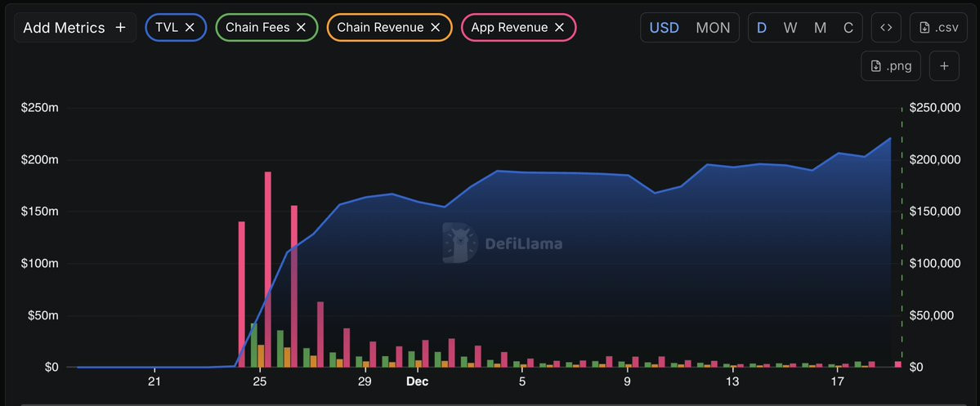Select the App Revenue metric chip

[519, 28]
